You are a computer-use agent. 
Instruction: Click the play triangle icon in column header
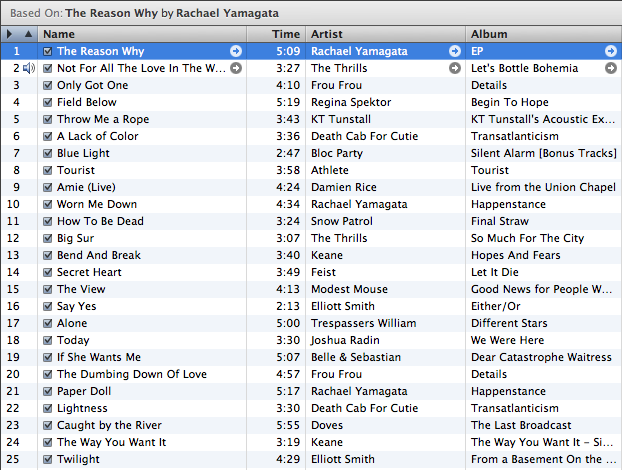coord(10,34)
